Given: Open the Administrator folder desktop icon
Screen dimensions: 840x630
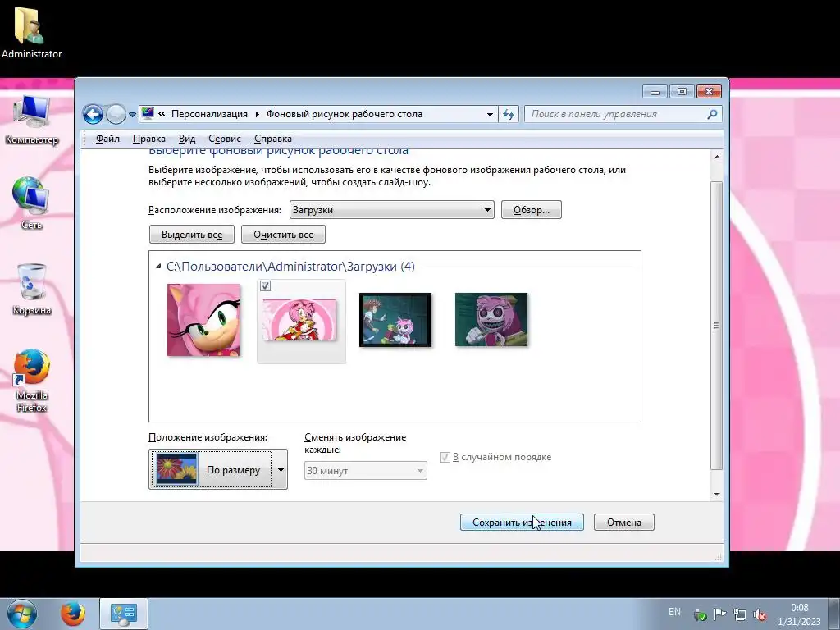Looking at the screenshot, I should [x=31, y=32].
